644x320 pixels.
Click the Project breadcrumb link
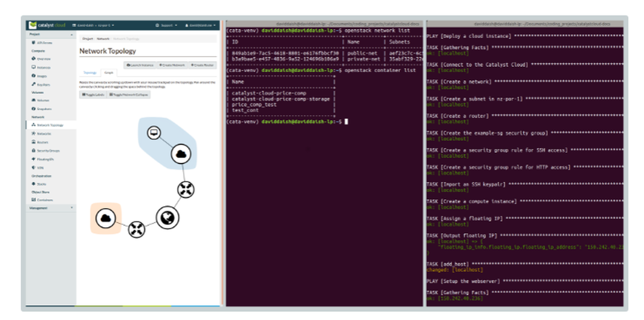(87, 39)
